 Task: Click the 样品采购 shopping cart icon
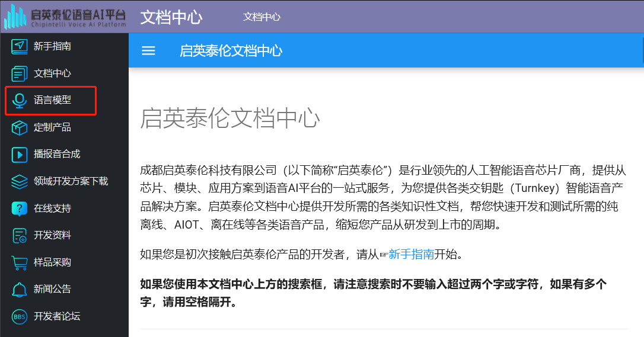(20, 262)
